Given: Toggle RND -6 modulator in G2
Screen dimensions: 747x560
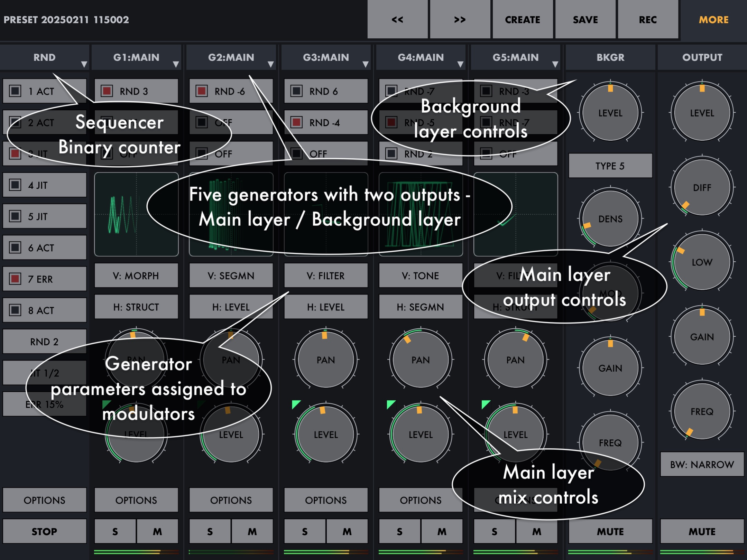Looking at the screenshot, I should 231,91.
